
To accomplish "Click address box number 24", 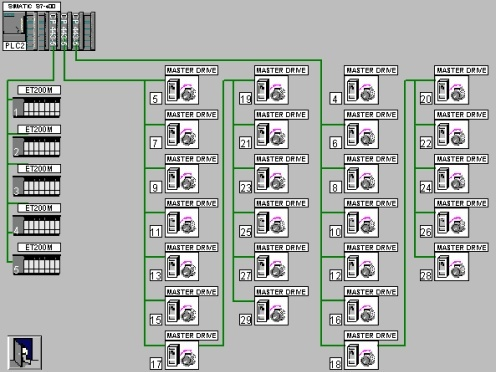I will [426, 187].
